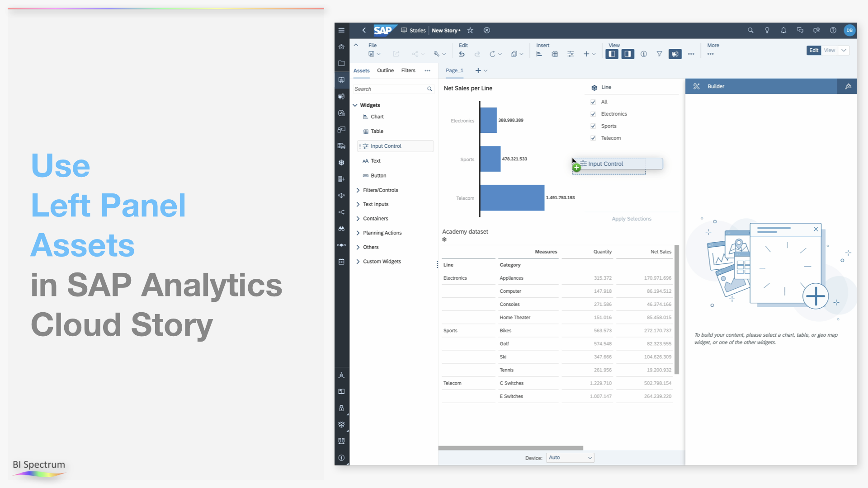Open the copy dropdown in Edit section
This screenshot has width=868, height=488.
pyautogui.click(x=517, y=54)
